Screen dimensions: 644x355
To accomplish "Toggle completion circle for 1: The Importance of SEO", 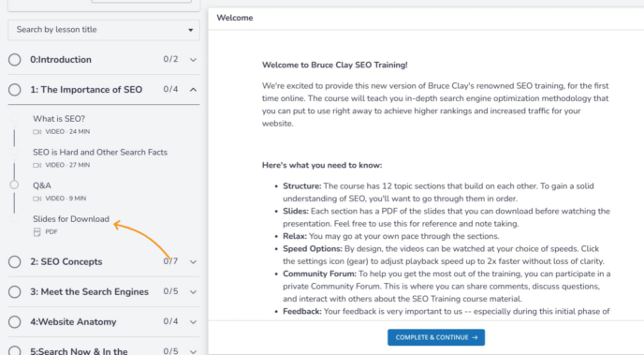I will point(14,90).
